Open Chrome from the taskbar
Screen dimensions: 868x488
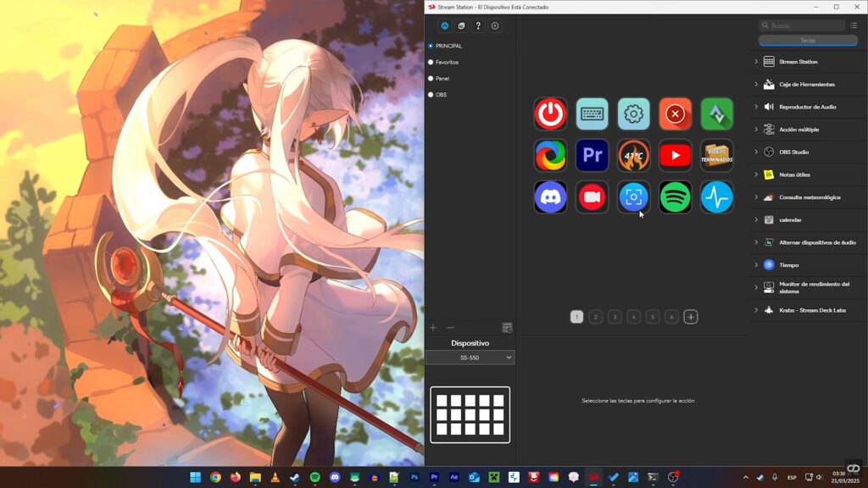(x=215, y=477)
